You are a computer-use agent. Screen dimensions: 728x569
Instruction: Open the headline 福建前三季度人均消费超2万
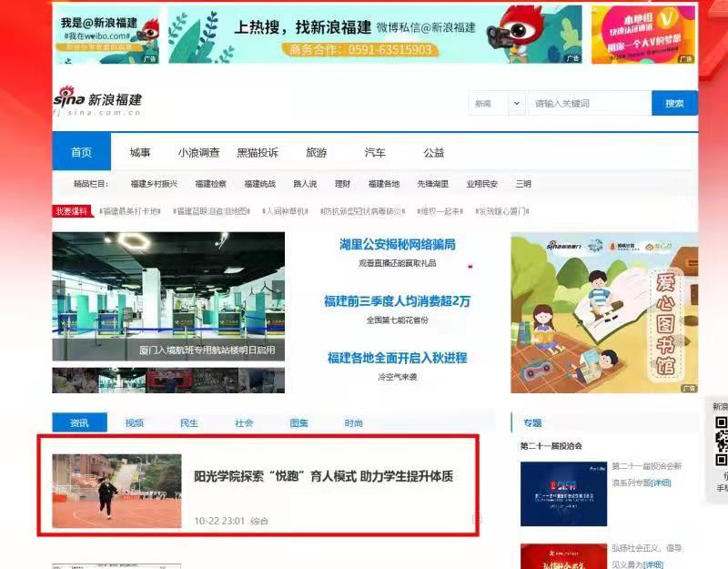[398, 301]
